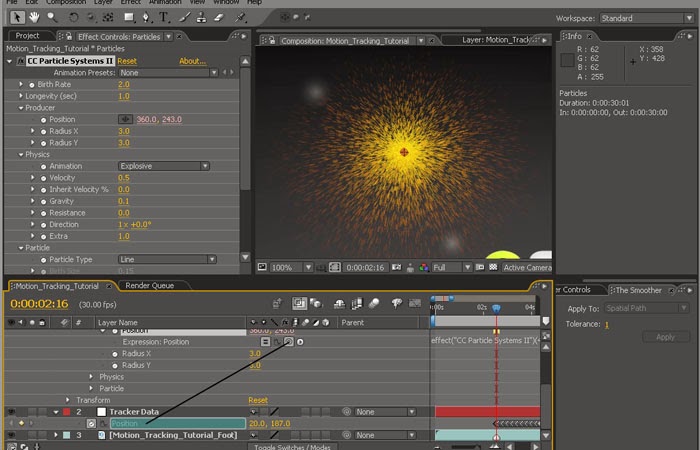This screenshot has height=450, width=700.
Task: Switch to the Render Queue tab
Action: coord(149,285)
